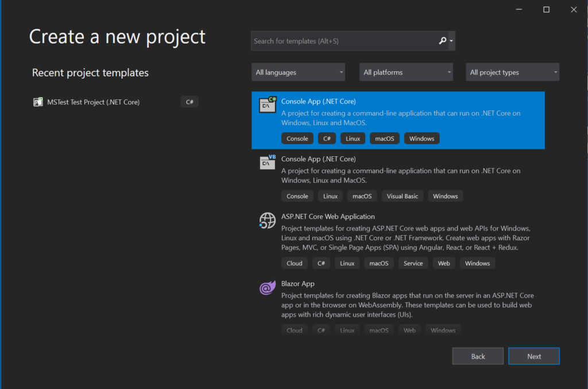Viewport: 588px width, 389px height.
Task: Maximize the dialog window
Action: point(546,10)
